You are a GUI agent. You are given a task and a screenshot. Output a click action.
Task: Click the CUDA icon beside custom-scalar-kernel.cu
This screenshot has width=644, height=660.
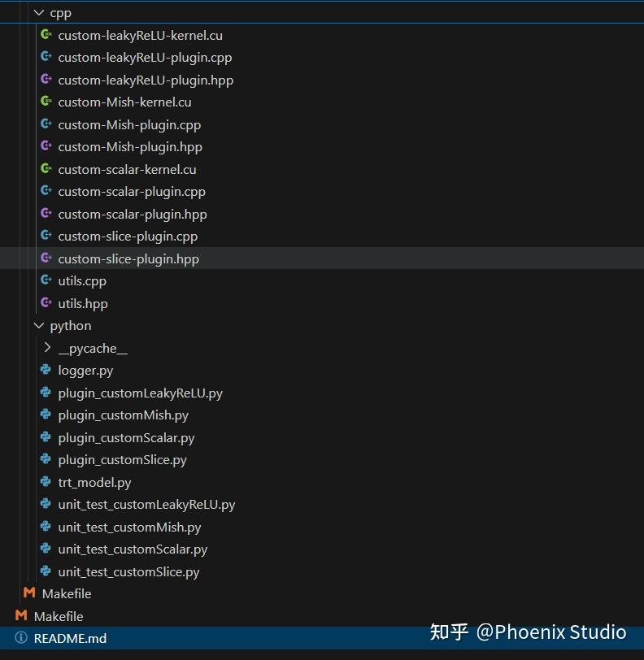click(x=46, y=169)
